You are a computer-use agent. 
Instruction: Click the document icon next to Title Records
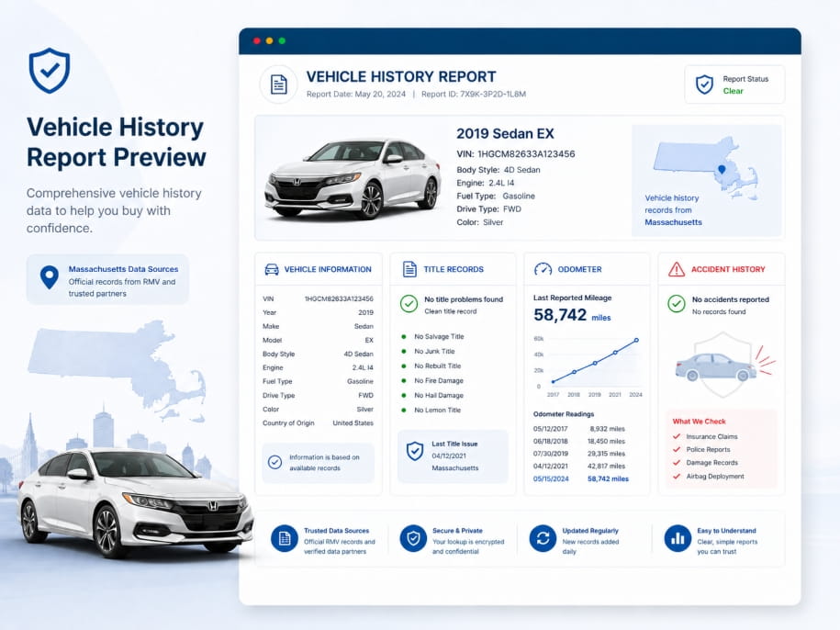pyautogui.click(x=409, y=269)
